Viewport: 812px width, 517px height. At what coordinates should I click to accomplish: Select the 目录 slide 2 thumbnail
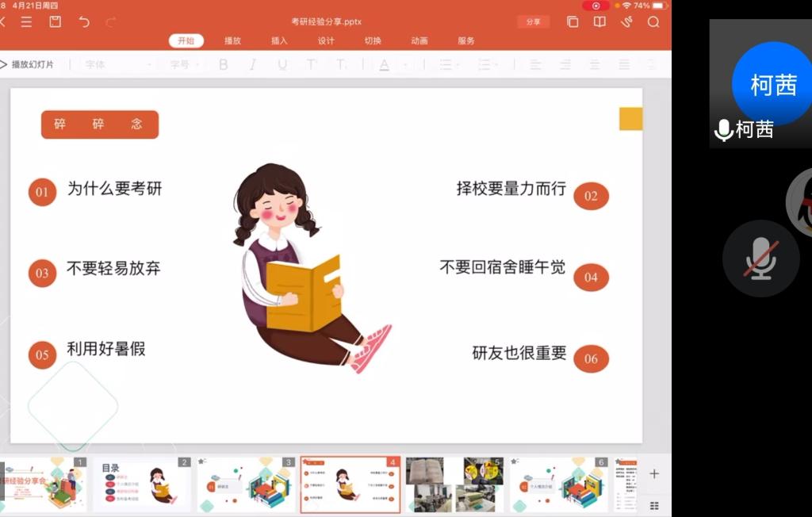143,484
